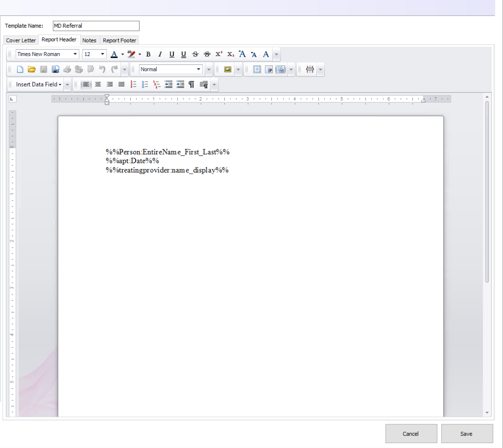Insert an image into the header

(x=228, y=69)
